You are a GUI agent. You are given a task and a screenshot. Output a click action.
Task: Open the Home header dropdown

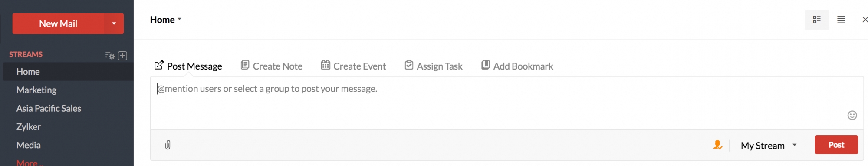(x=165, y=20)
